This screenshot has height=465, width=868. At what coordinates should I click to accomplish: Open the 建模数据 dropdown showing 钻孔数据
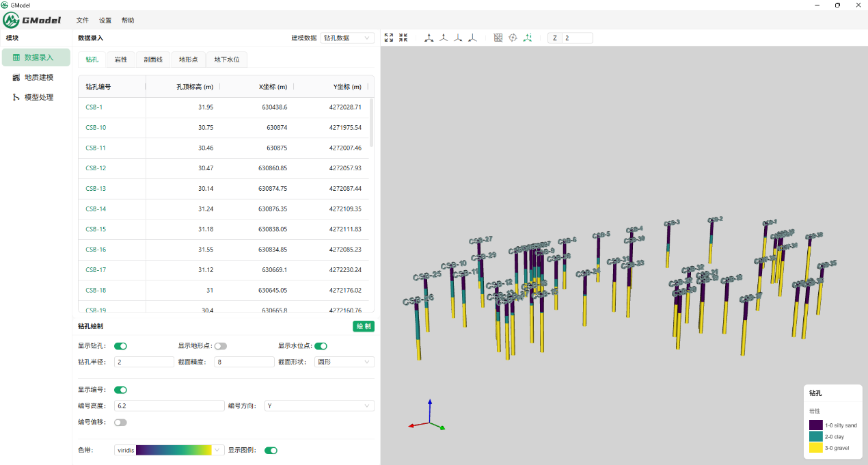point(347,38)
